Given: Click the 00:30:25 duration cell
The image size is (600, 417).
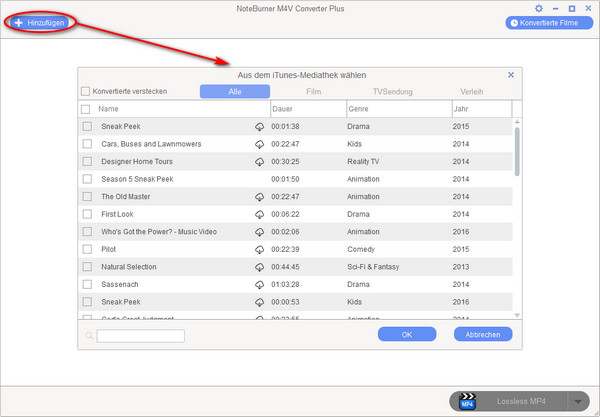Looking at the screenshot, I should 285,161.
